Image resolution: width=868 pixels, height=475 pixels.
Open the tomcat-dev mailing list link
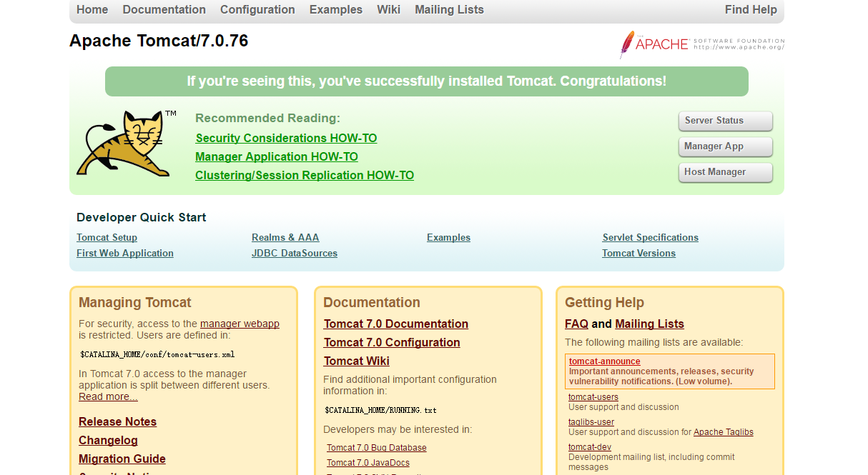point(590,447)
